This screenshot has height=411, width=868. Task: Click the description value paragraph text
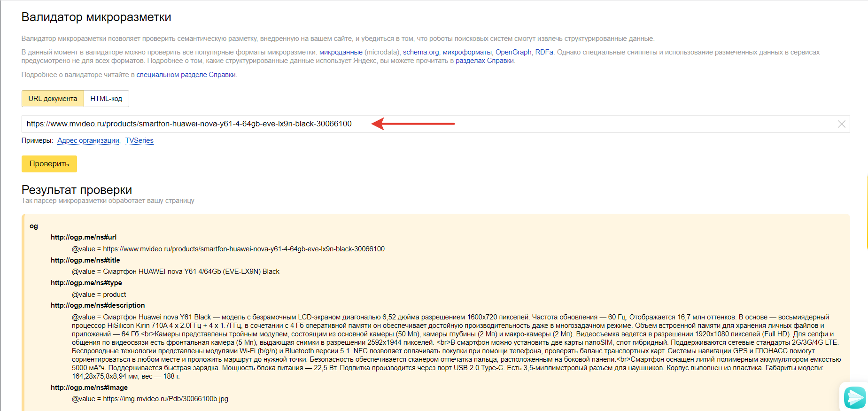click(456, 347)
